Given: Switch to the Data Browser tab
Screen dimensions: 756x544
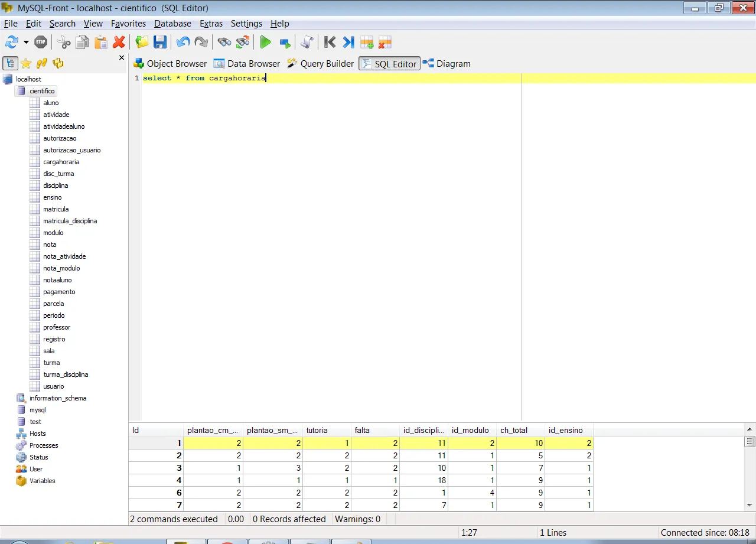Looking at the screenshot, I should [x=247, y=64].
